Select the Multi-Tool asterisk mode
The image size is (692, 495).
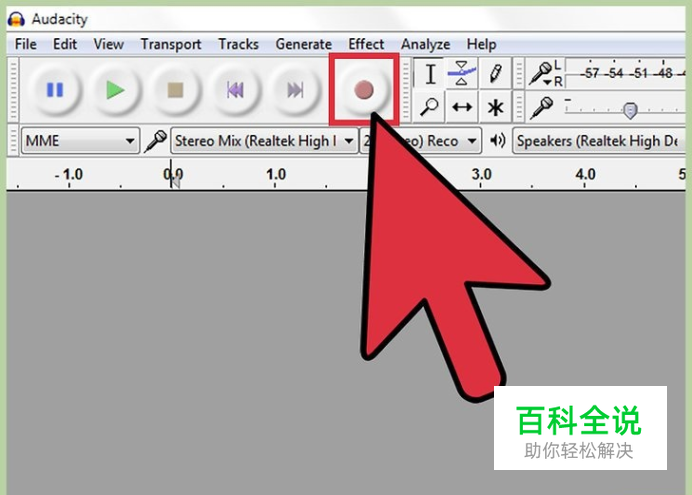click(x=495, y=107)
